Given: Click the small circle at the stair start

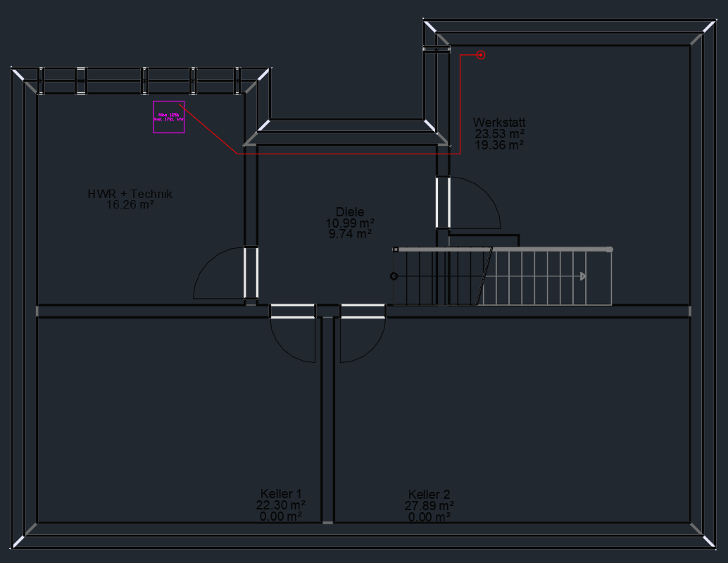Looking at the screenshot, I should click(x=394, y=276).
